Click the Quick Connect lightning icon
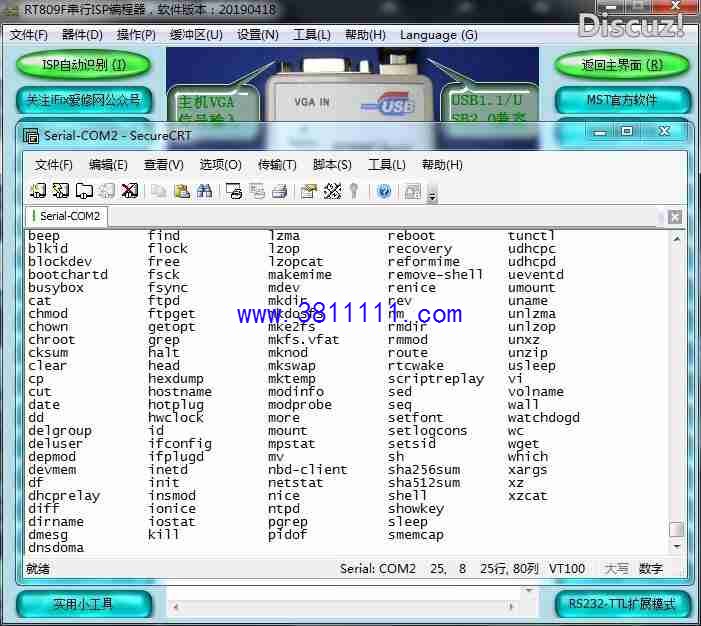701x626 pixels. click(61, 191)
